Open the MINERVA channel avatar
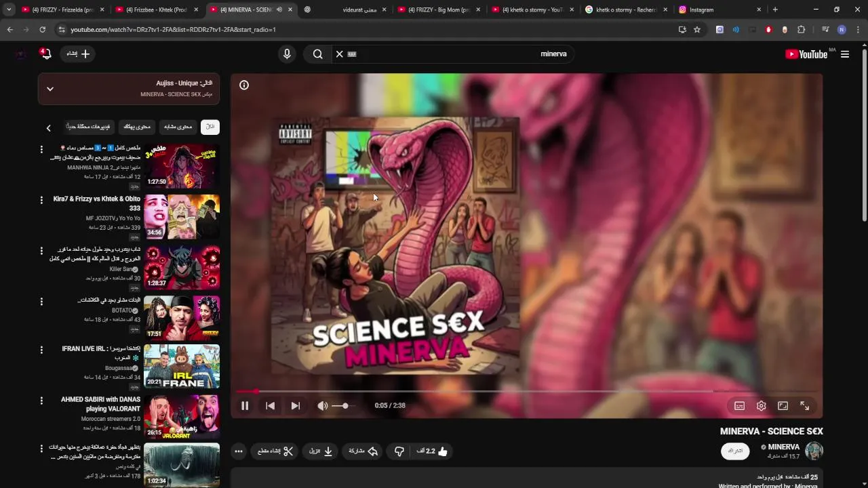This screenshot has height=488, width=868. pyautogui.click(x=814, y=451)
